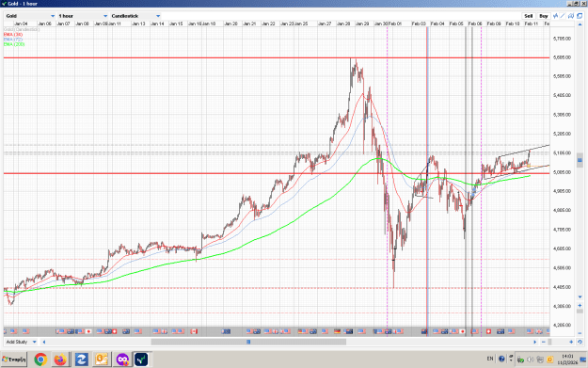Click the trading platform taskbar icon
Image resolution: width=588 pixels, height=368 pixels.
pos(142,360)
